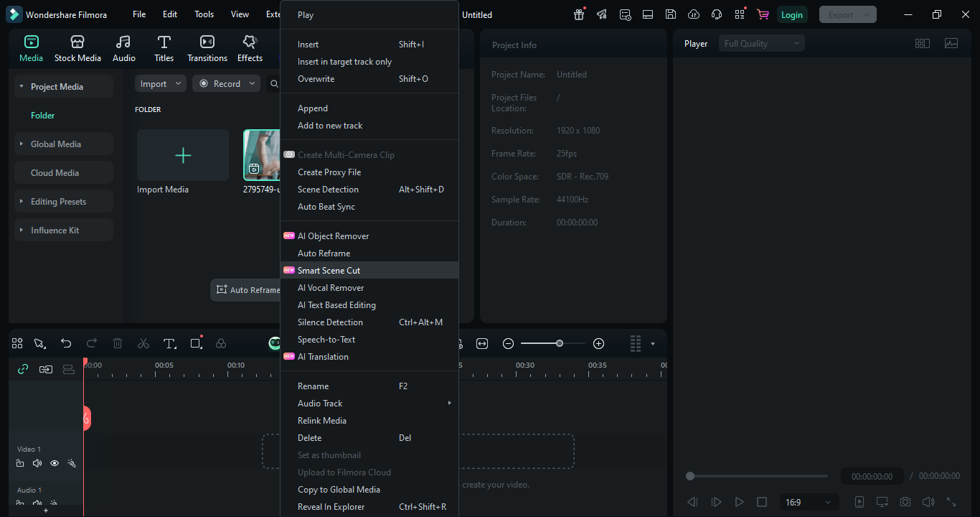Viewport: 980px width, 517px height.
Task: Click the scissors split icon
Action: point(143,344)
